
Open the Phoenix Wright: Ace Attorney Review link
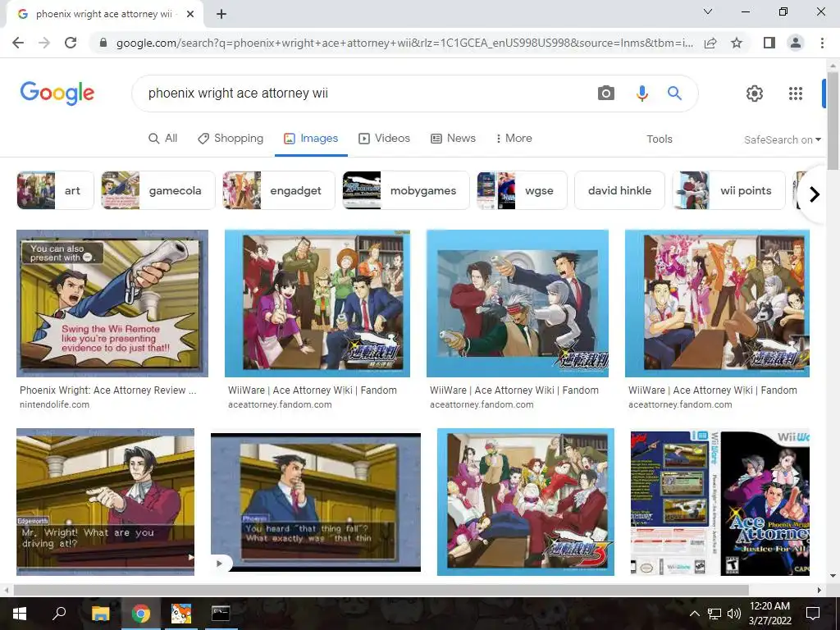point(107,390)
